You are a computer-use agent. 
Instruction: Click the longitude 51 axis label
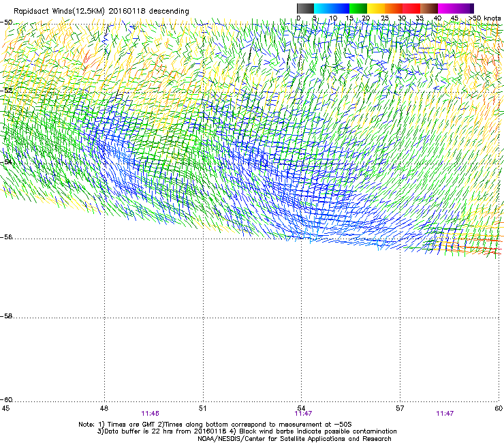click(x=202, y=408)
